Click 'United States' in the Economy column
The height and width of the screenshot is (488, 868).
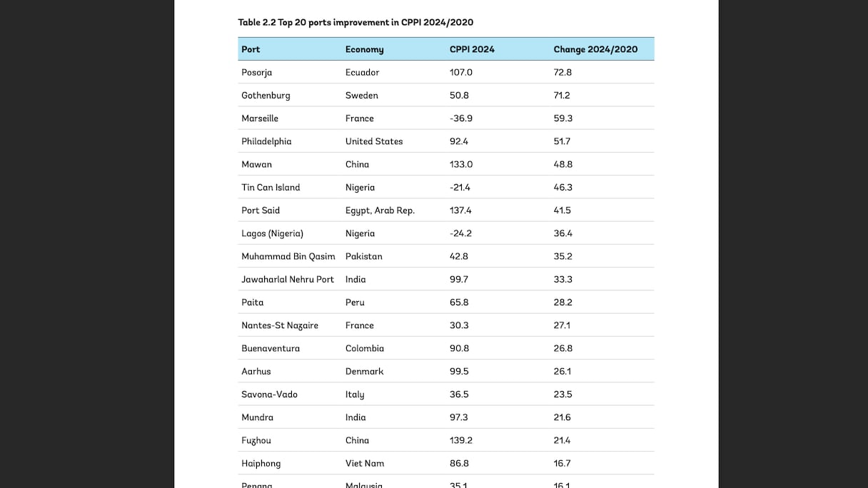374,141
